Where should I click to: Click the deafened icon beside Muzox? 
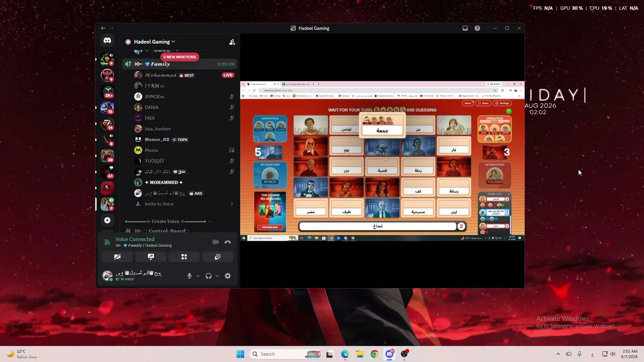click(x=232, y=150)
